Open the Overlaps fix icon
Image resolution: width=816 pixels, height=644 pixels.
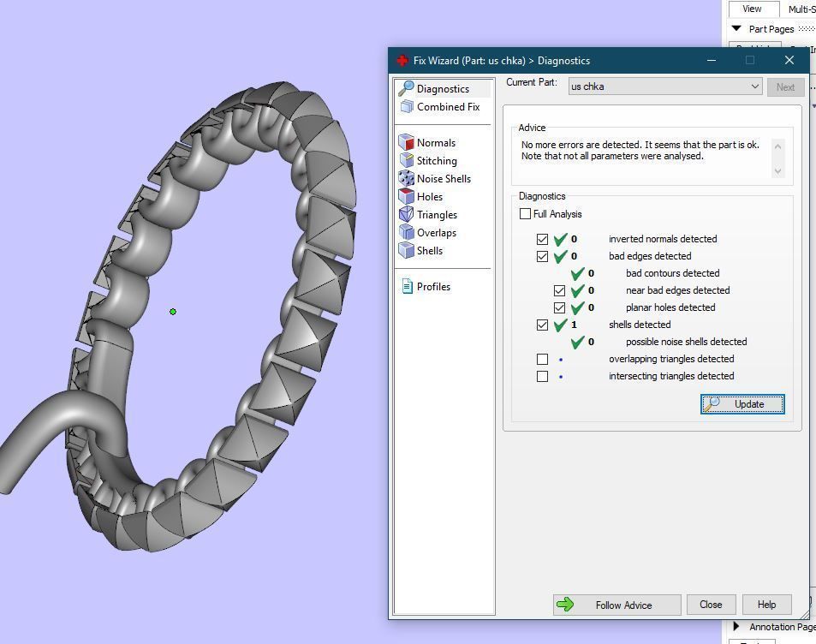[406, 232]
